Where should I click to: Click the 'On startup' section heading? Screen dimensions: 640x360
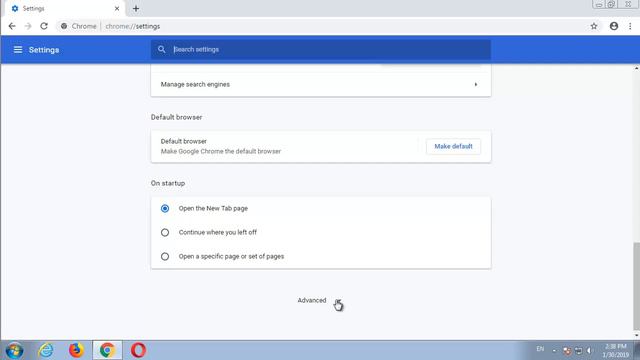pos(168,183)
